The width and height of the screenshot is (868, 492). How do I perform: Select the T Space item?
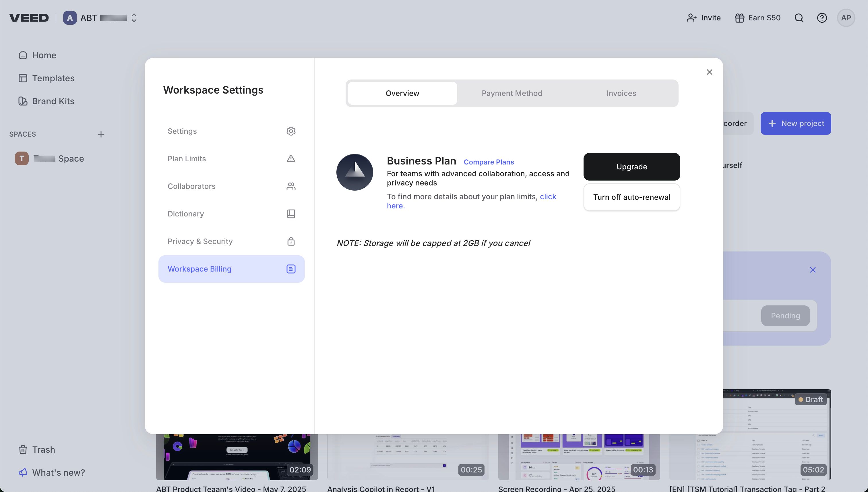pyautogui.click(x=49, y=158)
